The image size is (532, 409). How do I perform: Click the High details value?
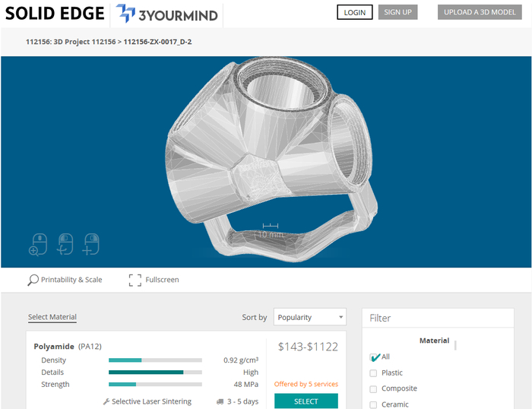[251, 373]
